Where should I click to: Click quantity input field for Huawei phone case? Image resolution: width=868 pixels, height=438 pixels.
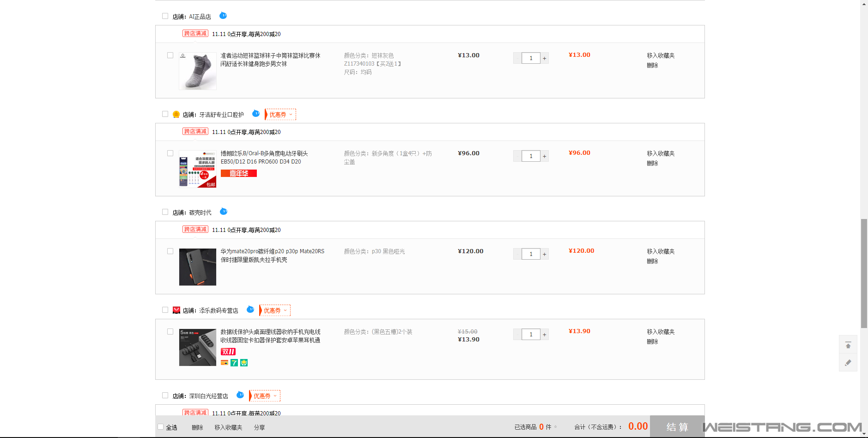[x=531, y=254]
